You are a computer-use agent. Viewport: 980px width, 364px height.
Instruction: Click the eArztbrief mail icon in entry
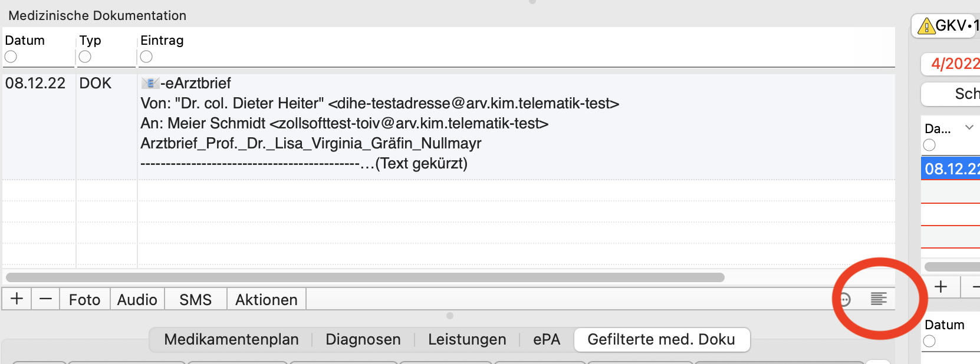pyautogui.click(x=150, y=84)
